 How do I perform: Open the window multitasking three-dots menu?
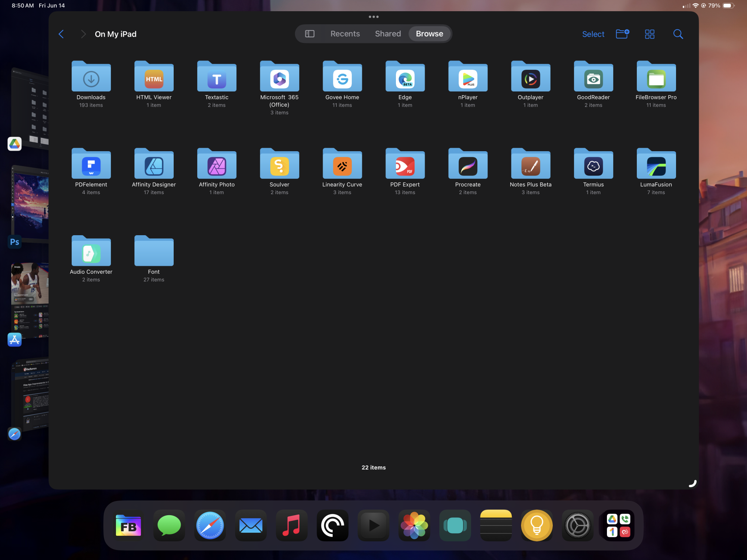(x=373, y=17)
